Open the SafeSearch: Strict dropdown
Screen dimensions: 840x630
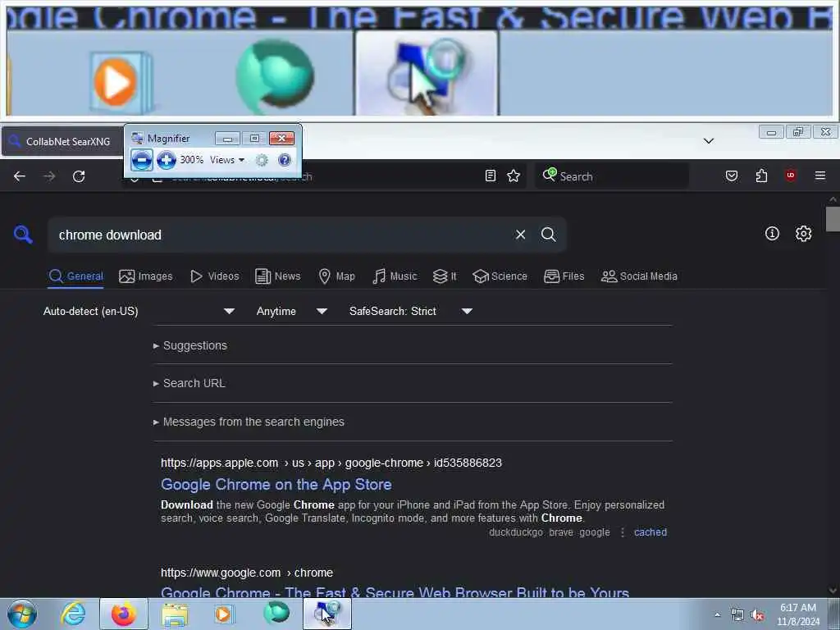pyautogui.click(x=411, y=311)
